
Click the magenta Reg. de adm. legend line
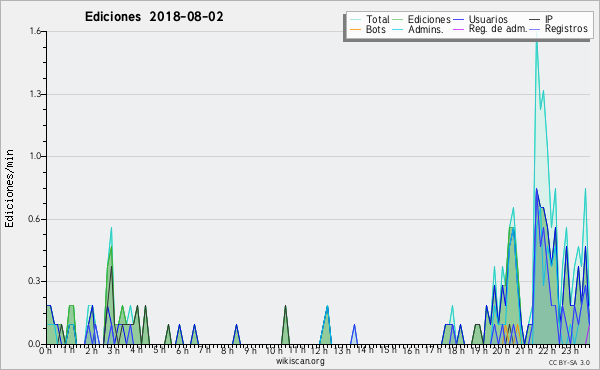point(458,29)
